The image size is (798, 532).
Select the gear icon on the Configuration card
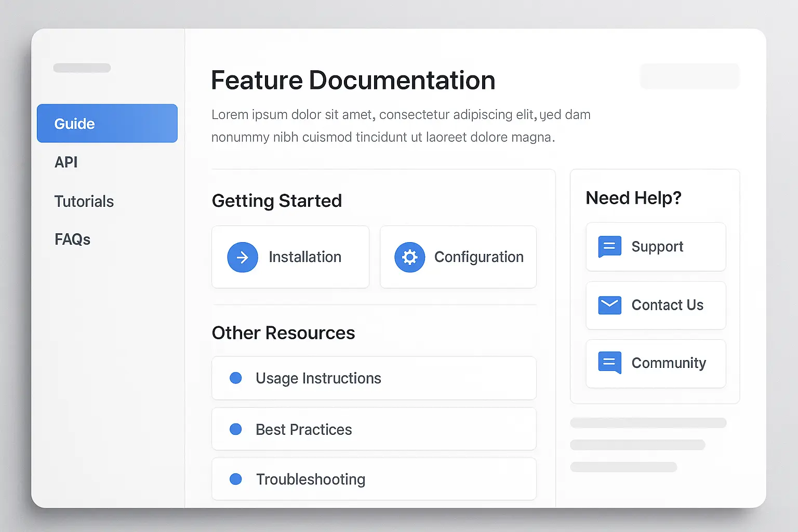(x=410, y=257)
